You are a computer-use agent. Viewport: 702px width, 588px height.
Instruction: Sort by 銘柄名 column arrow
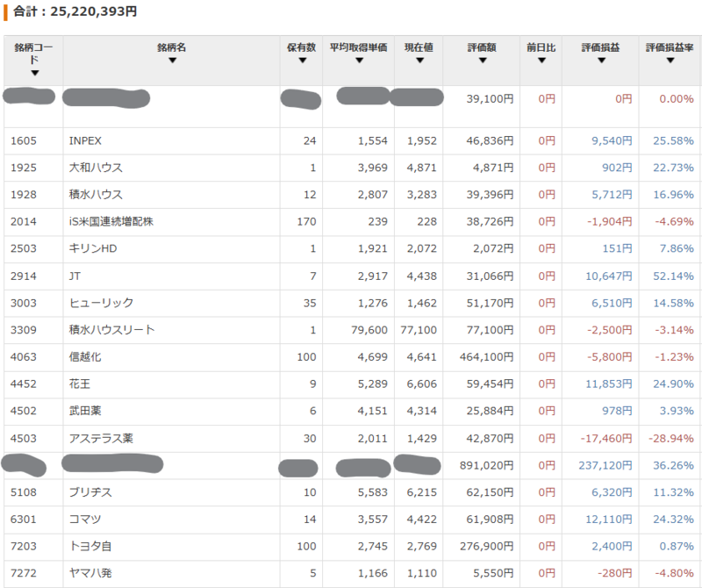point(172,61)
